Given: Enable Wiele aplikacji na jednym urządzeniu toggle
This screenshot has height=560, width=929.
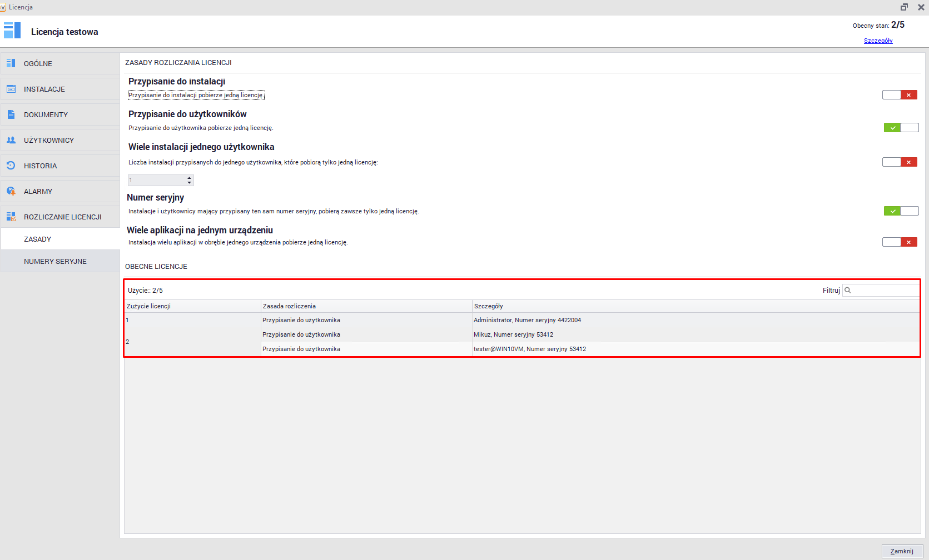Looking at the screenshot, I should coord(900,242).
